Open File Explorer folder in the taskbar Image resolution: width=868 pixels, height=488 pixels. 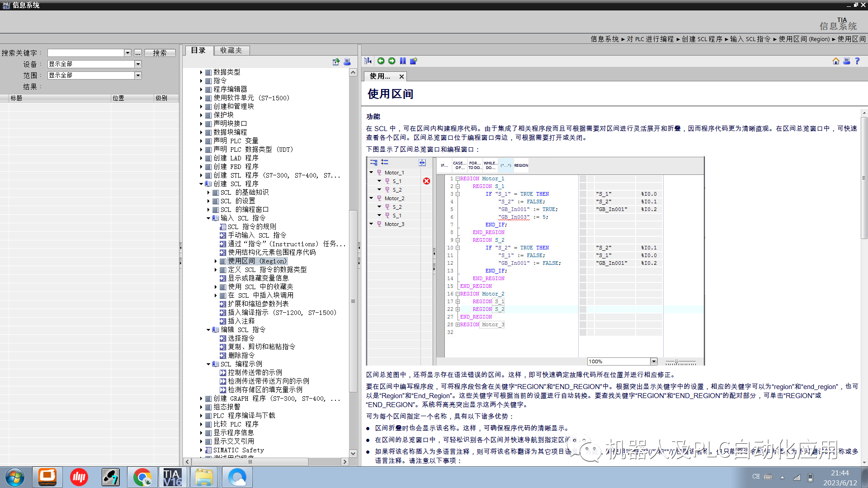coord(204,477)
